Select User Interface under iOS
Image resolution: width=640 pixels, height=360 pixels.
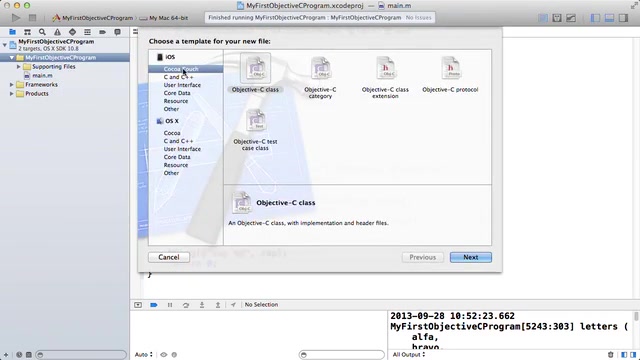(x=182, y=85)
